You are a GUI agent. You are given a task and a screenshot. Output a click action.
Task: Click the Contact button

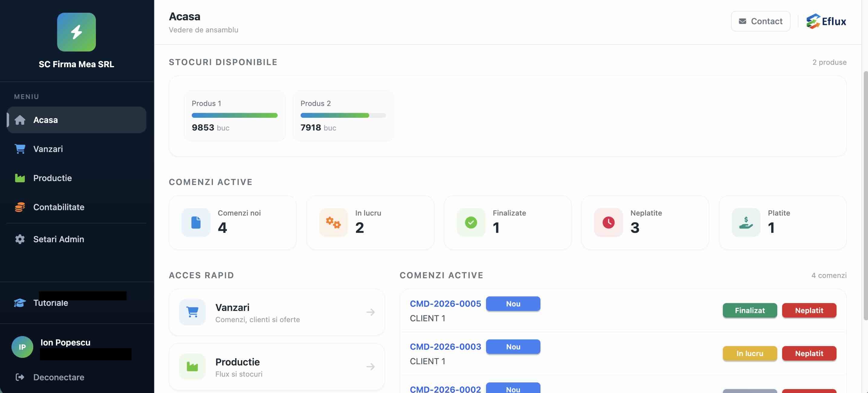coord(761,21)
